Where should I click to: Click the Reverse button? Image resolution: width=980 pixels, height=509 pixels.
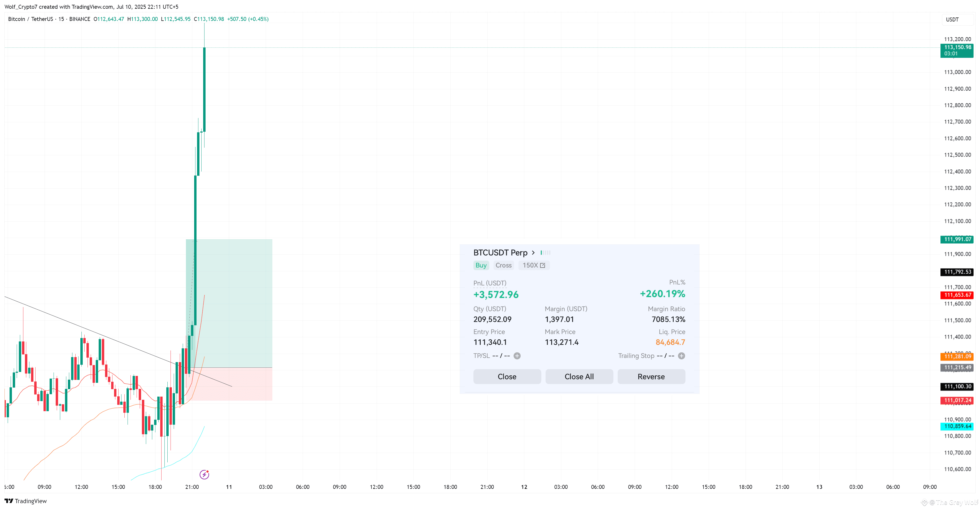pyautogui.click(x=651, y=376)
